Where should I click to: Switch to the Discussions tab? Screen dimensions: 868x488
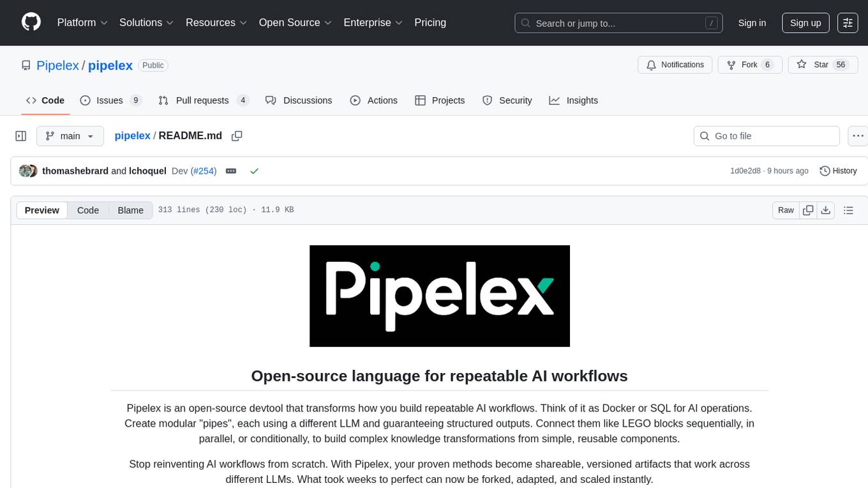pos(299,100)
